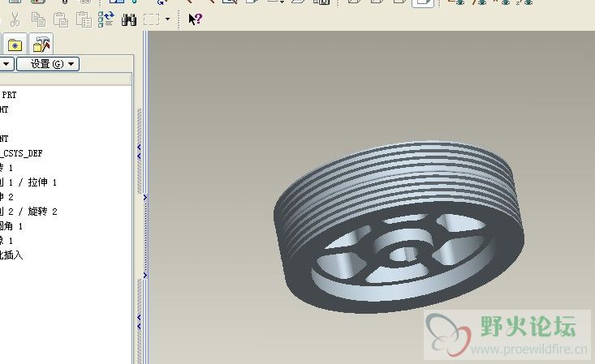Click the Copy icon in the toolbar

(38, 19)
